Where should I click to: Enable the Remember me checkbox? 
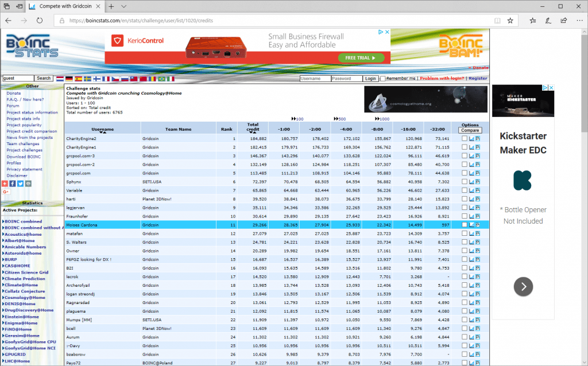[383, 79]
